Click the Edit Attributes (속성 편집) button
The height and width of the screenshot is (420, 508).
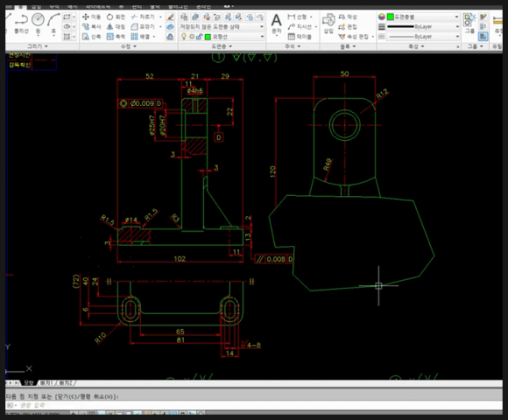(354, 37)
